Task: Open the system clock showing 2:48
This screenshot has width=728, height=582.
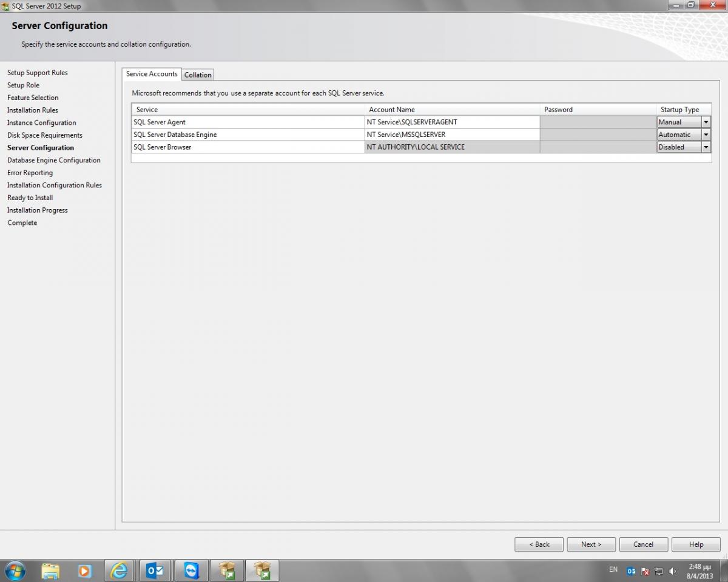Action: (x=699, y=571)
